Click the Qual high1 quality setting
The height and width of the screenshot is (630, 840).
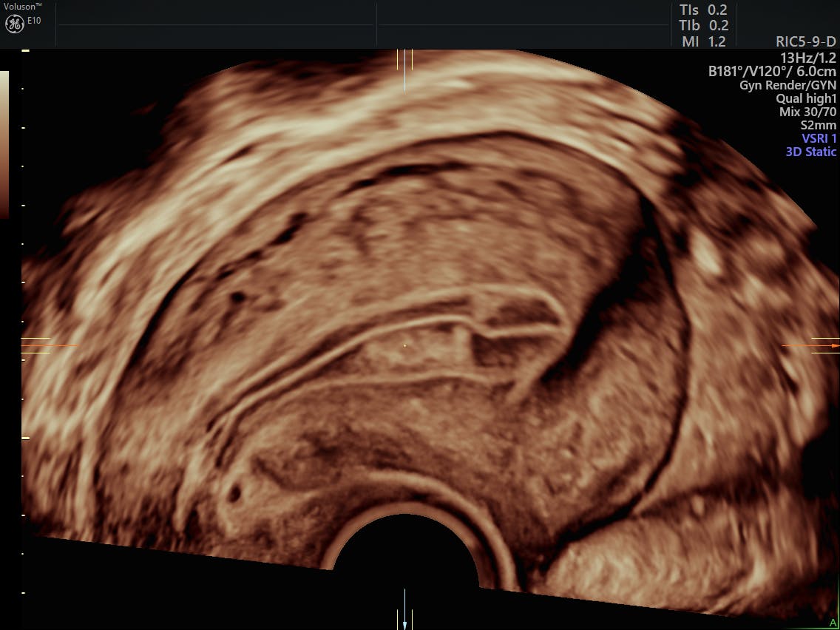click(x=806, y=98)
